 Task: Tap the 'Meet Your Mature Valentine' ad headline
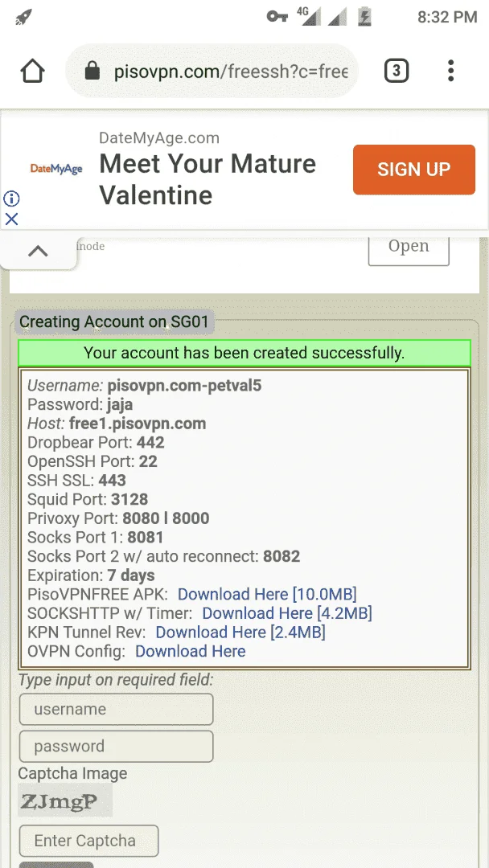pos(208,179)
